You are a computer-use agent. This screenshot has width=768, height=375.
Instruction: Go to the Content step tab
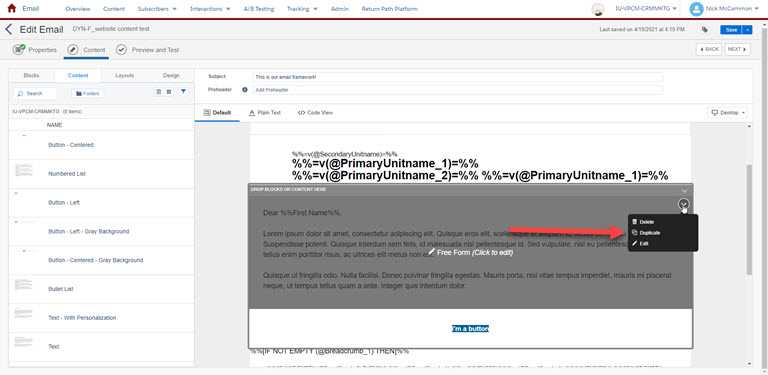86,49
